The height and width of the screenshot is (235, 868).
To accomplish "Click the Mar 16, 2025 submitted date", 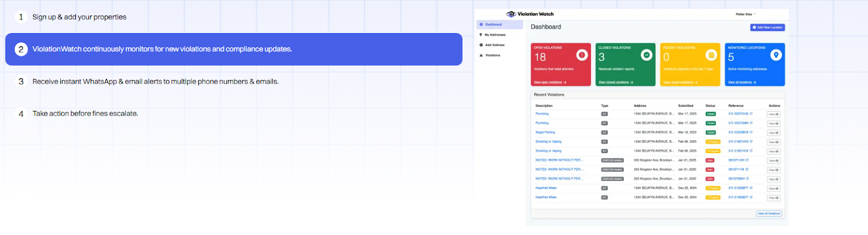I will tap(687, 132).
